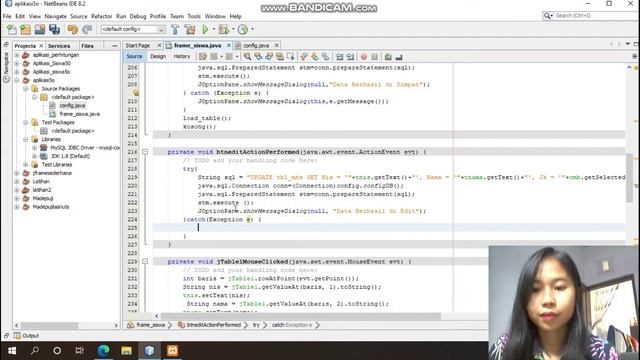
Task: Click the Build Project hammer icon
Action: point(175,29)
